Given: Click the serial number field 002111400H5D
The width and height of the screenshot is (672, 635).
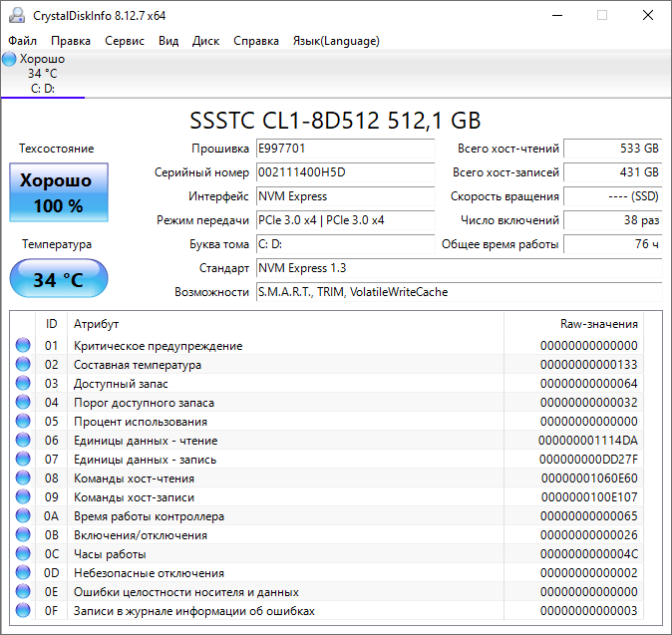Looking at the screenshot, I should pyautogui.click(x=345, y=172).
